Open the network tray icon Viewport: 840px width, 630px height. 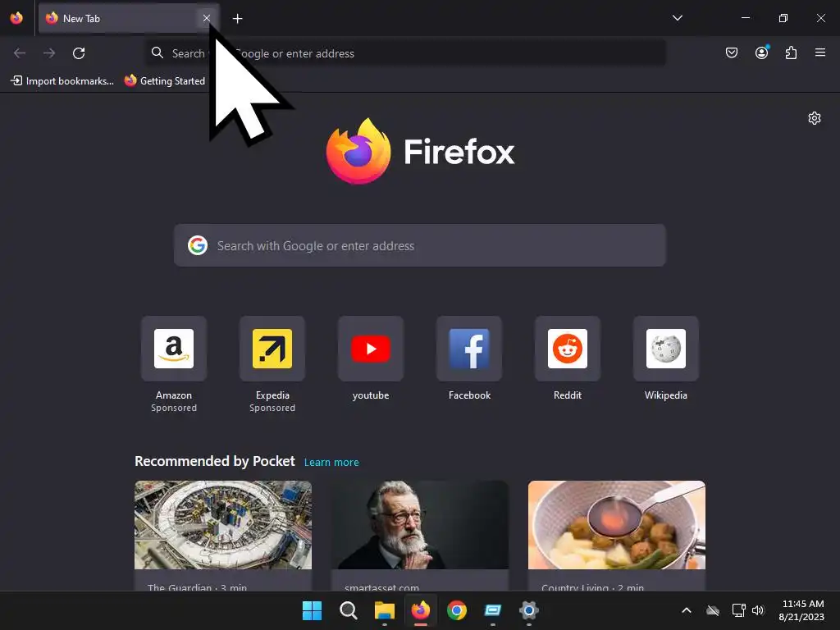[x=739, y=610]
